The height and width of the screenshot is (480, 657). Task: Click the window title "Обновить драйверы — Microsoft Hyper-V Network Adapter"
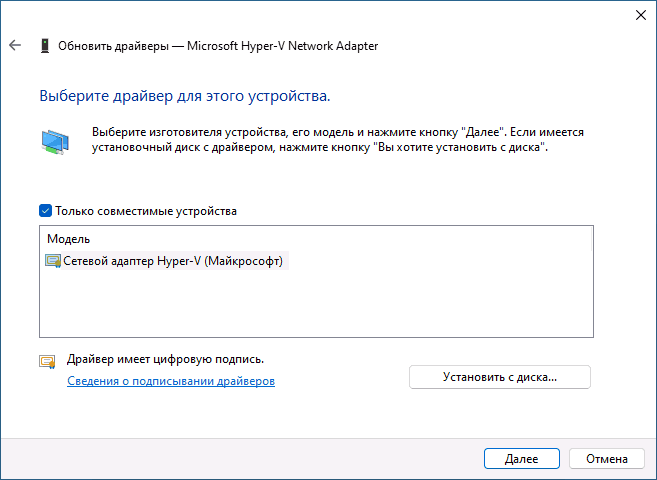click(218, 46)
